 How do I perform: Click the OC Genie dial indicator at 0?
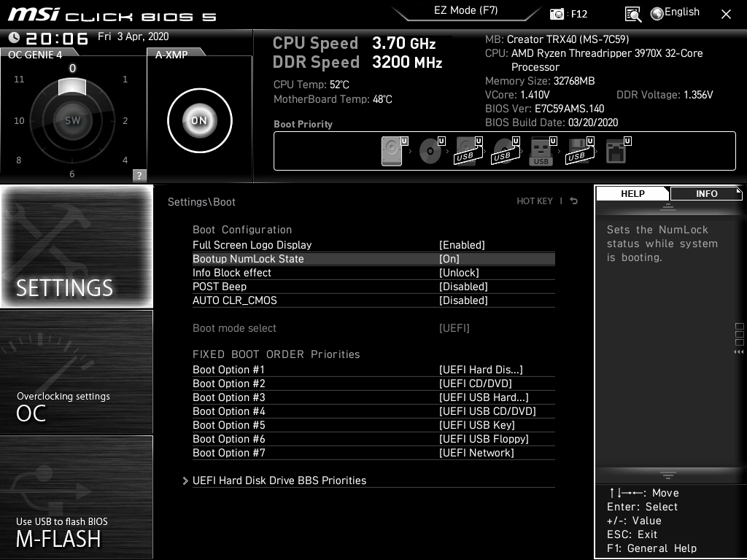[x=72, y=86]
